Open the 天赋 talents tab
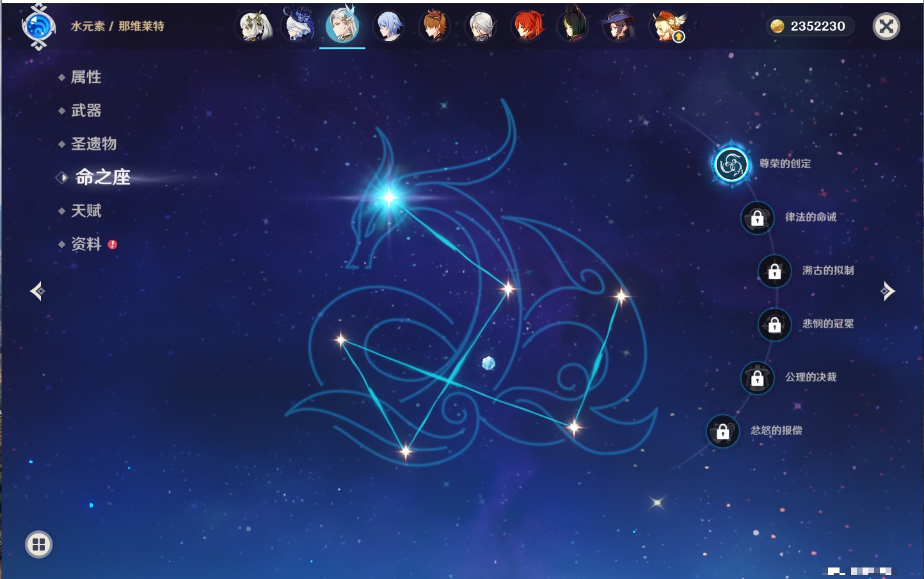The height and width of the screenshot is (579, 924). pos(86,210)
